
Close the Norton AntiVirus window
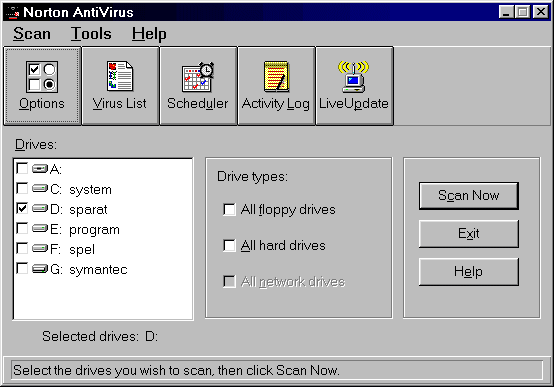pyautogui.click(x=541, y=12)
